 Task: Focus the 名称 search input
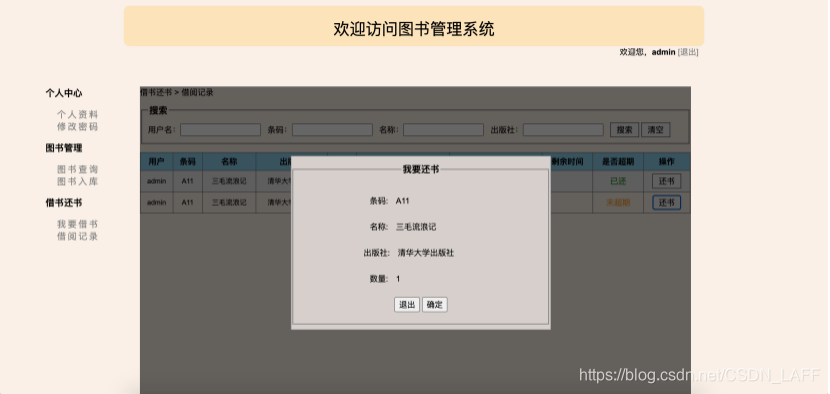pyautogui.click(x=444, y=130)
